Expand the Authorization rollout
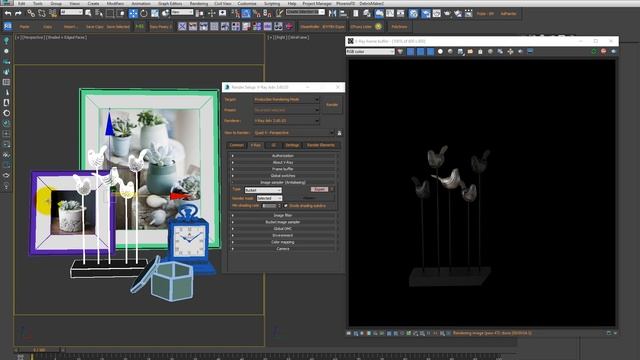The image size is (640, 360). 282,156
